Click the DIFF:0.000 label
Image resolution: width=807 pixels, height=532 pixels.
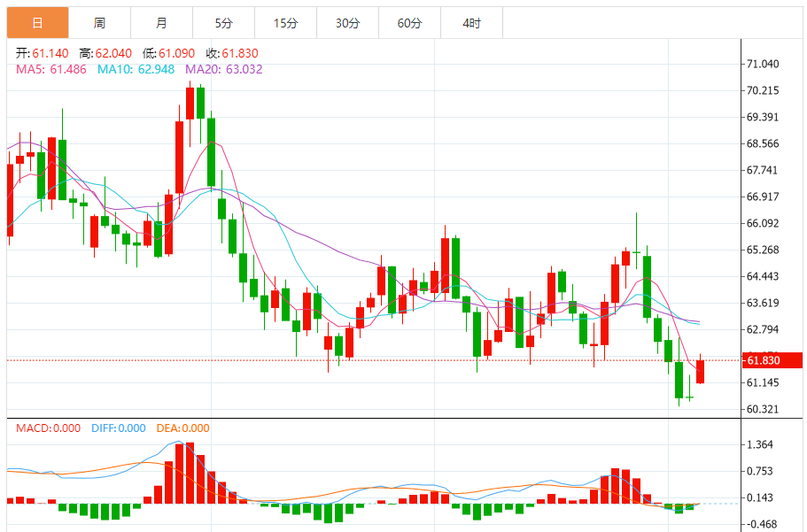click(119, 428)
